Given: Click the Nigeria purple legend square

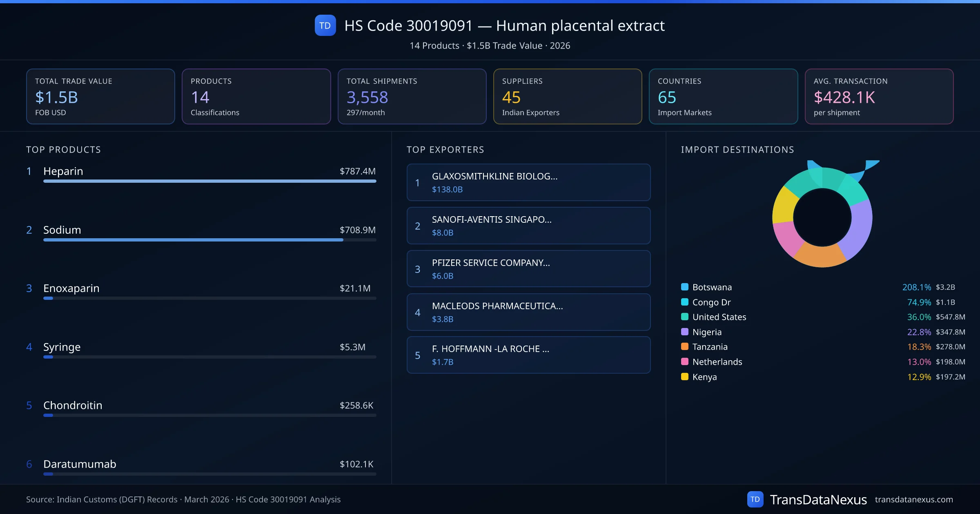Looking at the screenshot, I should [x=685, y=332].
